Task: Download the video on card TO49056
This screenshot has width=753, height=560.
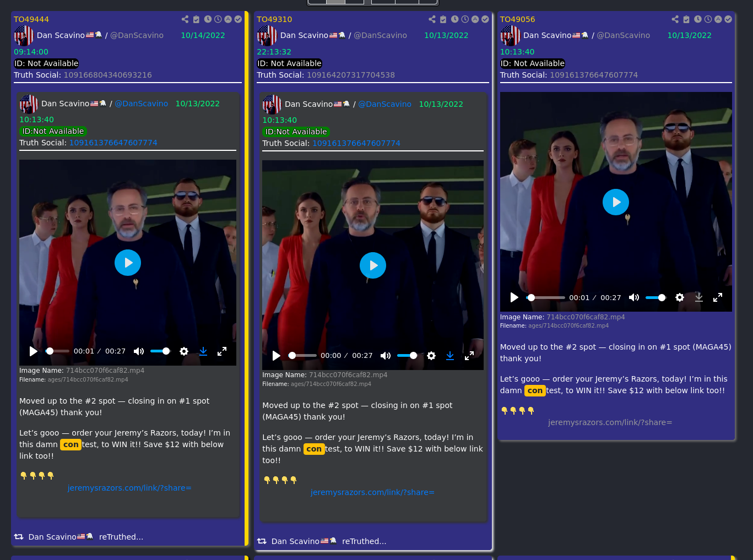Action: 699,297
